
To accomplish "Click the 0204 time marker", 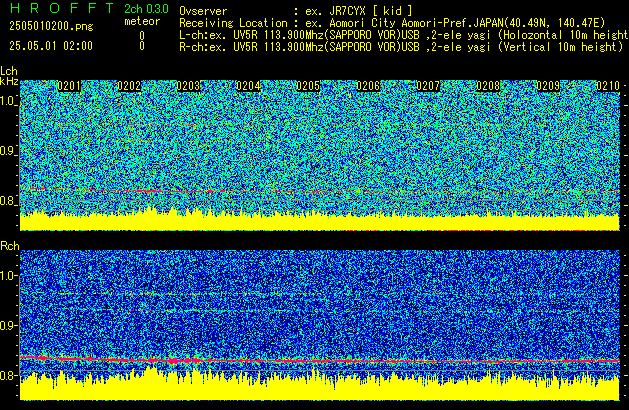I will coord(248,86).
